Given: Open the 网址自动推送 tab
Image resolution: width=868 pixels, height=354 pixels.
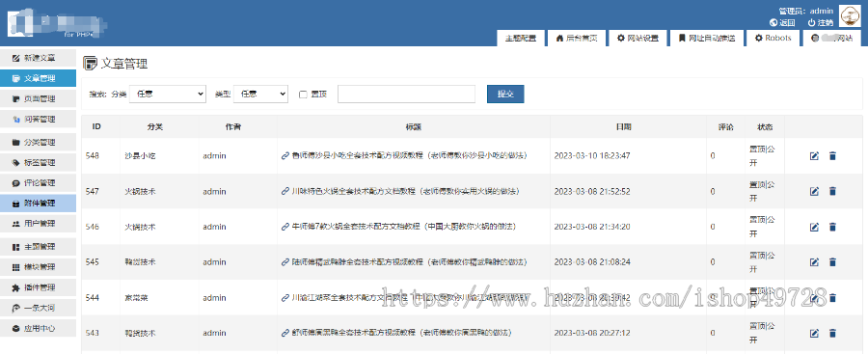Looking at the screenshot, I should [706, 39].
